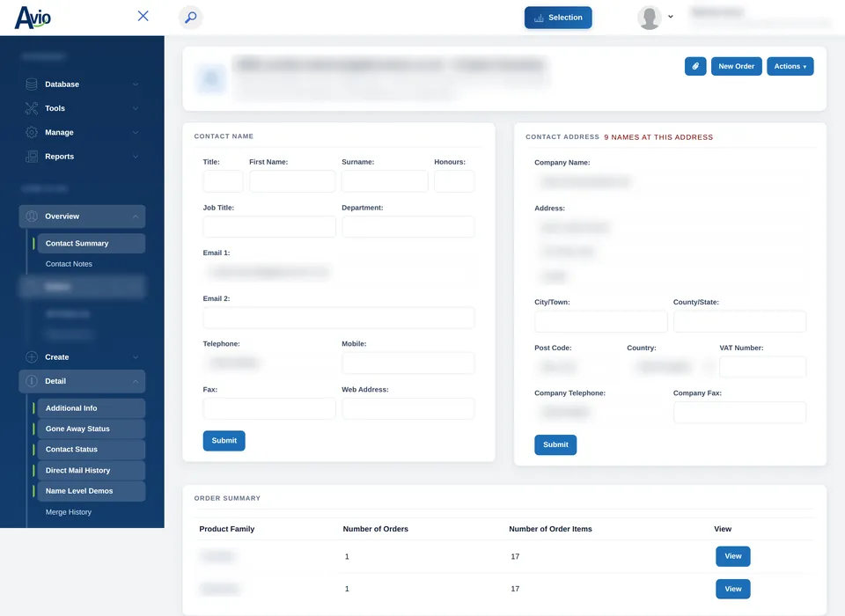Open the Actions dropdown button
Screen dimensions: 845x616
[790, 66]
